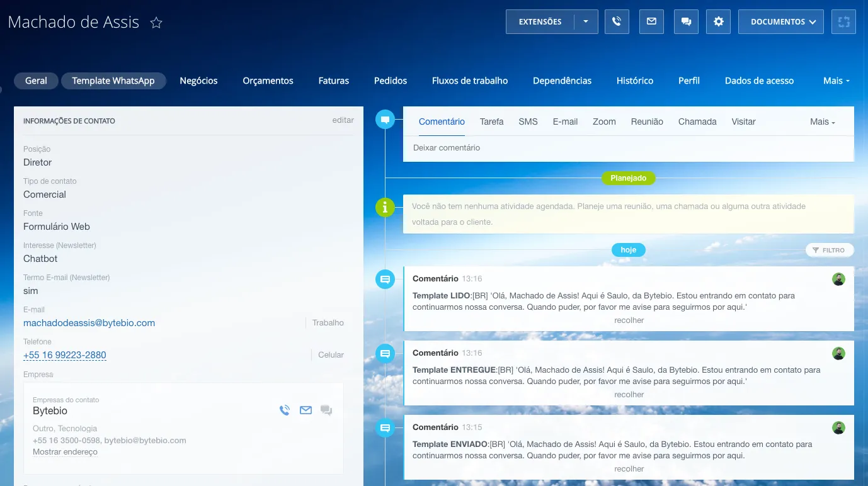Click the Planejado timeline label
This screenshot has width=868, height=486.
point(629,178)
